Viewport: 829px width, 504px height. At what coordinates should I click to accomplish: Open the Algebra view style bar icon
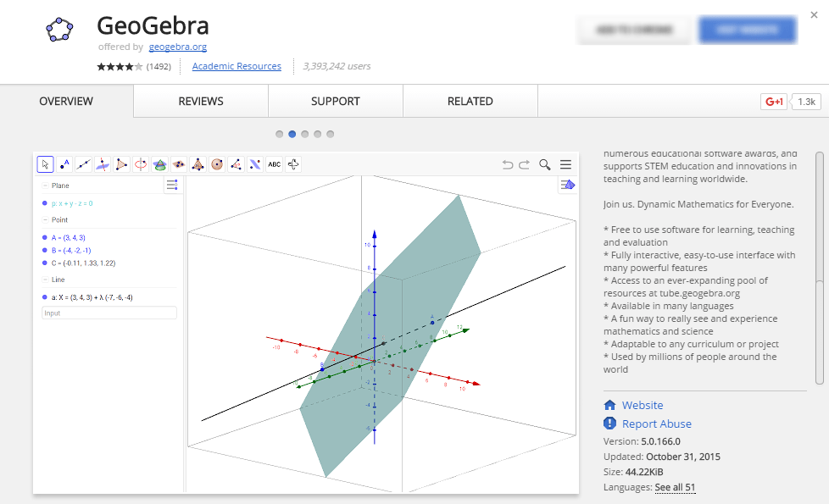(172, 185)
